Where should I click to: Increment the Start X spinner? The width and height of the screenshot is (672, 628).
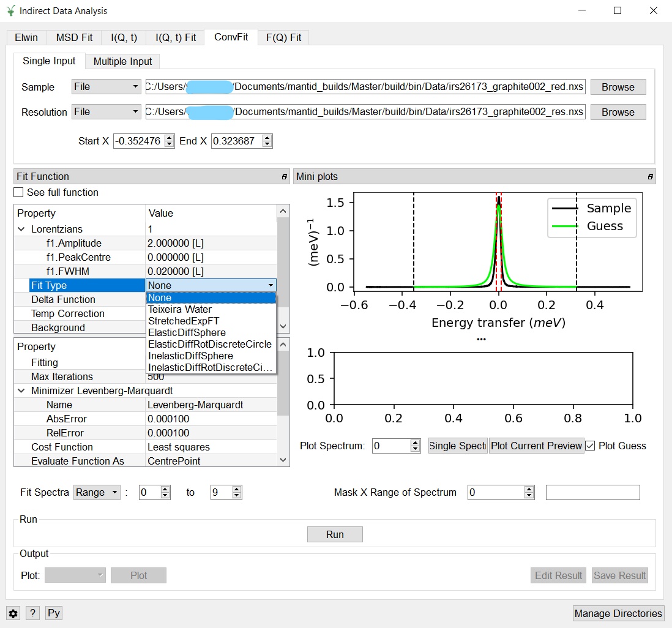(x=170, y=138)
